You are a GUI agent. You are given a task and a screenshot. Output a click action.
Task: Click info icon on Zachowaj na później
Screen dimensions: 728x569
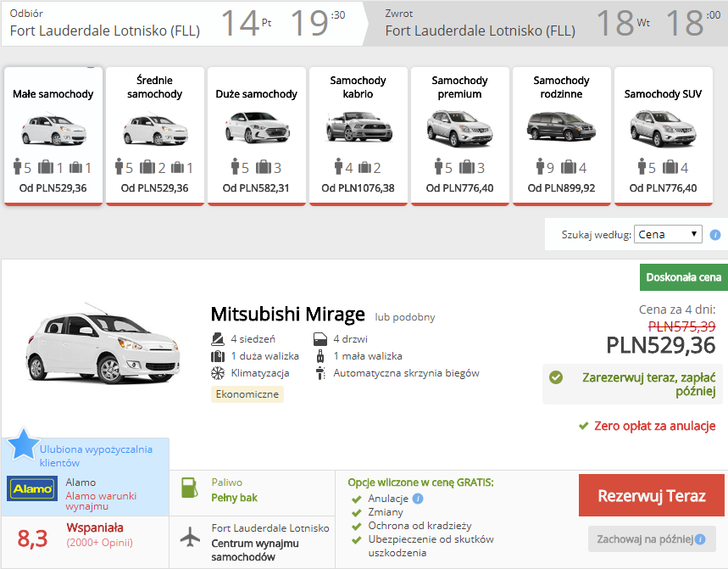click(x=700, y=539)
